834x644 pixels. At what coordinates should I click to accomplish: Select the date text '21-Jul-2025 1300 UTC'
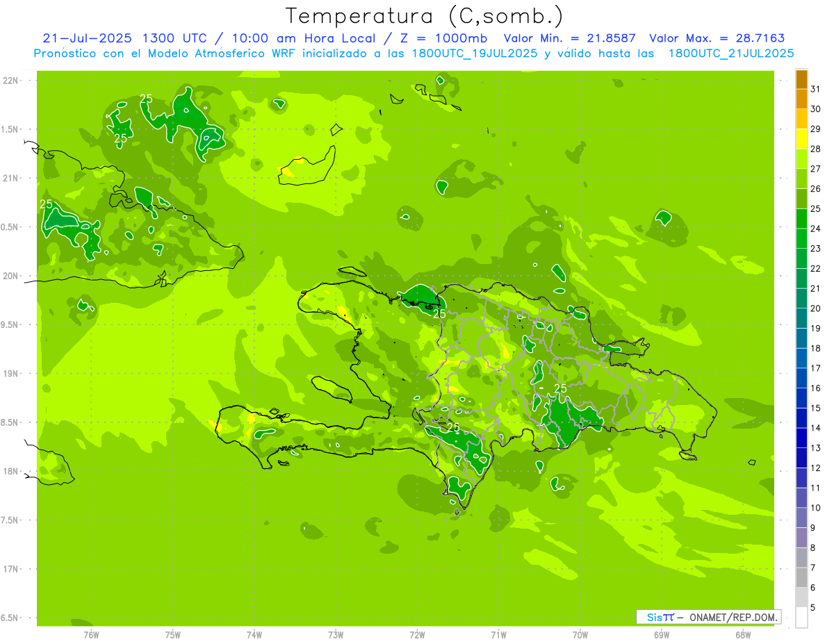click(x=124, y=38)
